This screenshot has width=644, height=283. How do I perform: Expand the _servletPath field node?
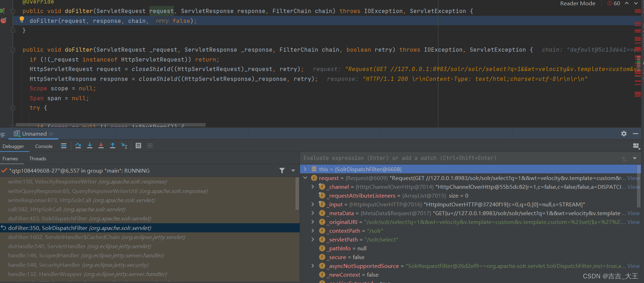click(x=313, y=239)
